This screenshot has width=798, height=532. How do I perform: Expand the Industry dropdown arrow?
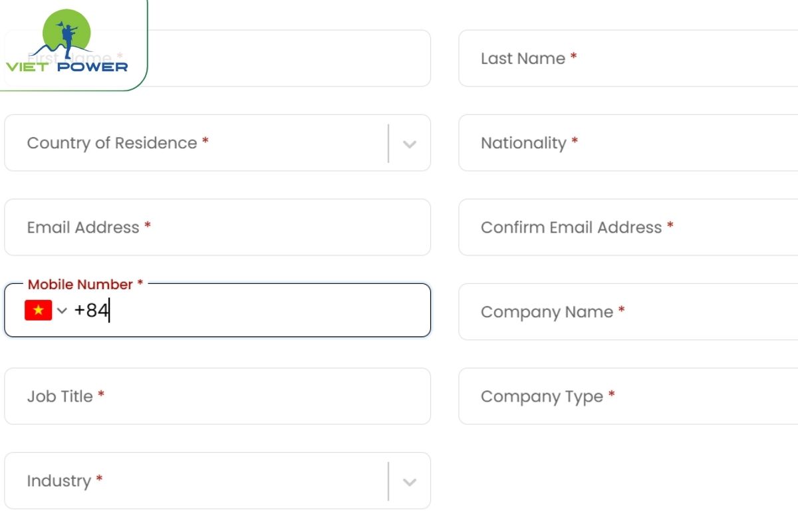410,481
